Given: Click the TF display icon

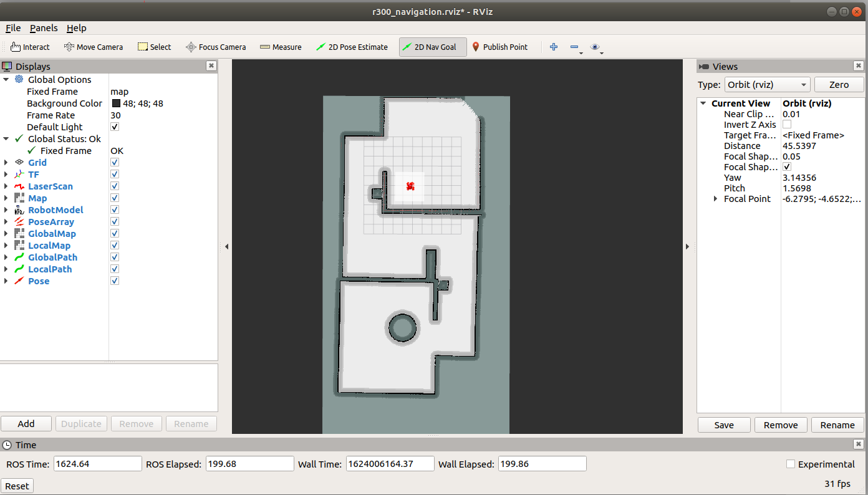Looking at the screenshot, I should click(x=19, y=174).
